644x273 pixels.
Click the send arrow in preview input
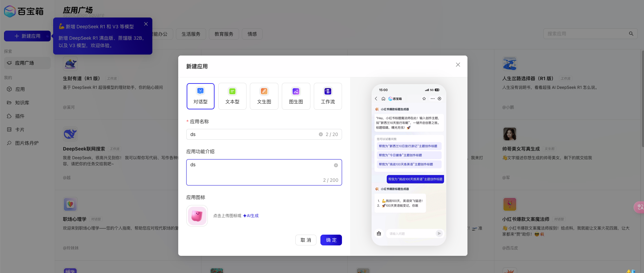439,233
